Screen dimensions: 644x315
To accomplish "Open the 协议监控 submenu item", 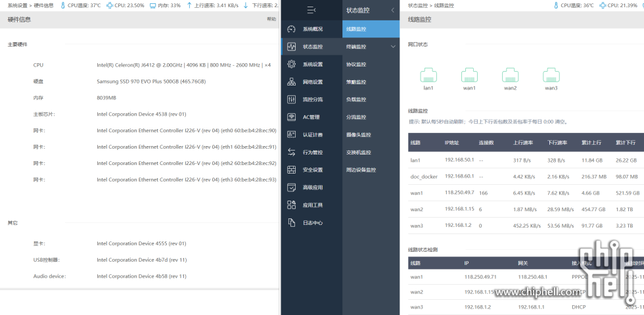I will [356, 64].
